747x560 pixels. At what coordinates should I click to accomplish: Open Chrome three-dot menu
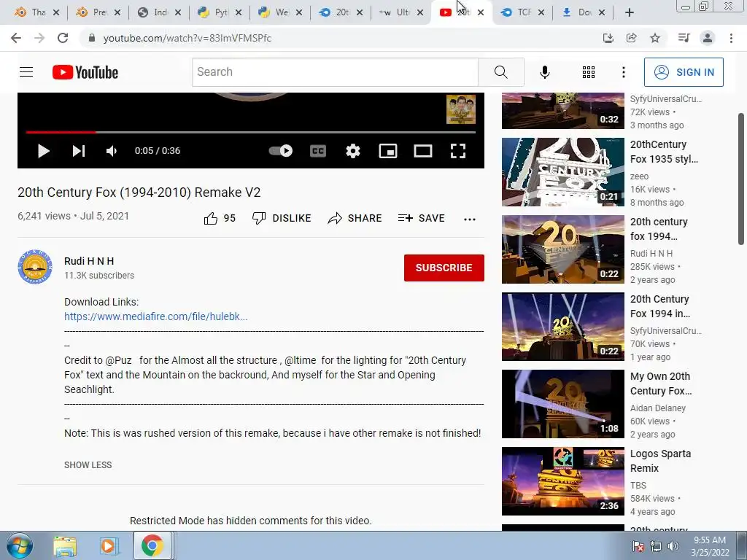731,38
